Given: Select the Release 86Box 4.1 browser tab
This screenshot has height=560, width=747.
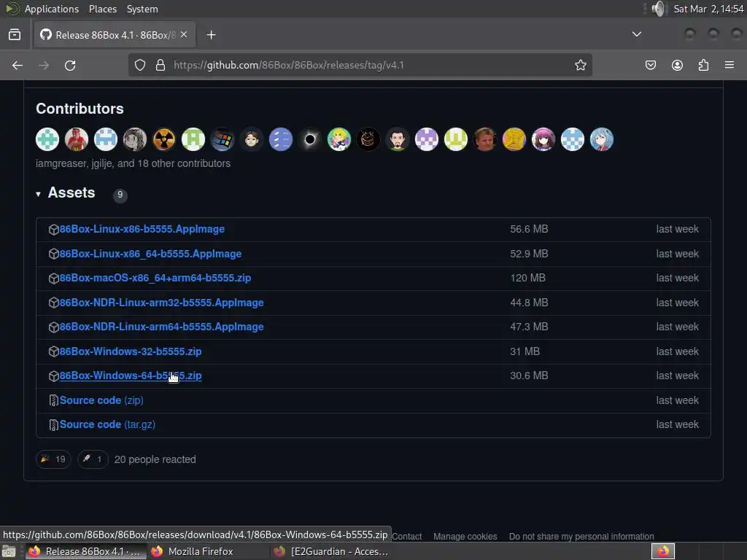Looking at the screenshot, I should [x=115, y=35].
